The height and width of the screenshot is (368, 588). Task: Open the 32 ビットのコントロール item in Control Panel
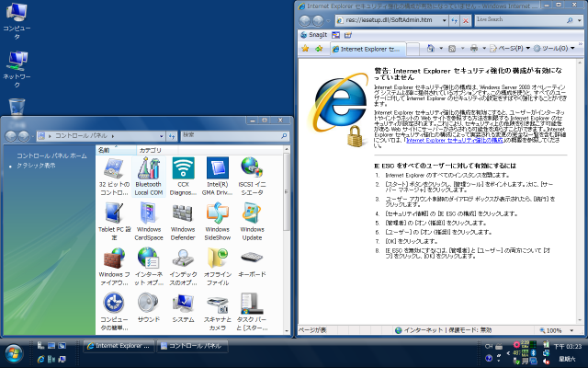(x=114, y=177)
